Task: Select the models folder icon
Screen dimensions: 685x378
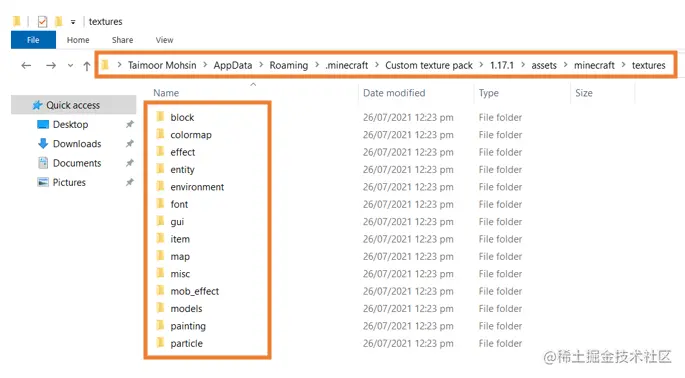Action: point(160,308)
